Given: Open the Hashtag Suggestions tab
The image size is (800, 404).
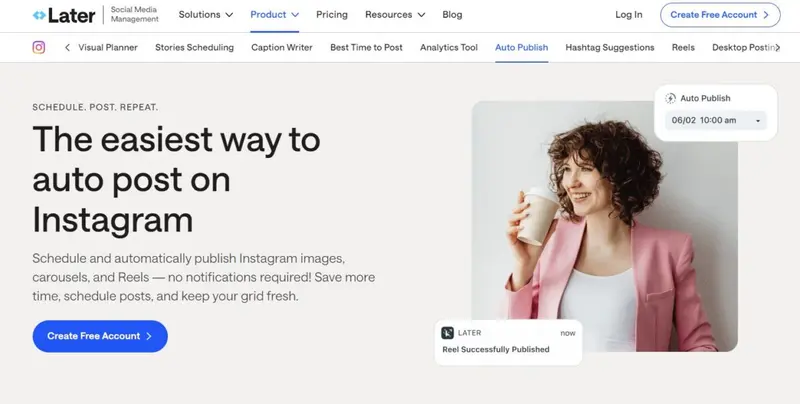Looking at the screenshot, I should coord(609,47).
